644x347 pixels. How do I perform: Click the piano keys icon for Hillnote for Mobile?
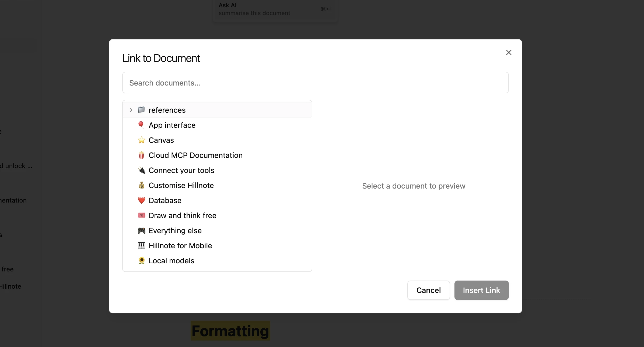(141, 246)
